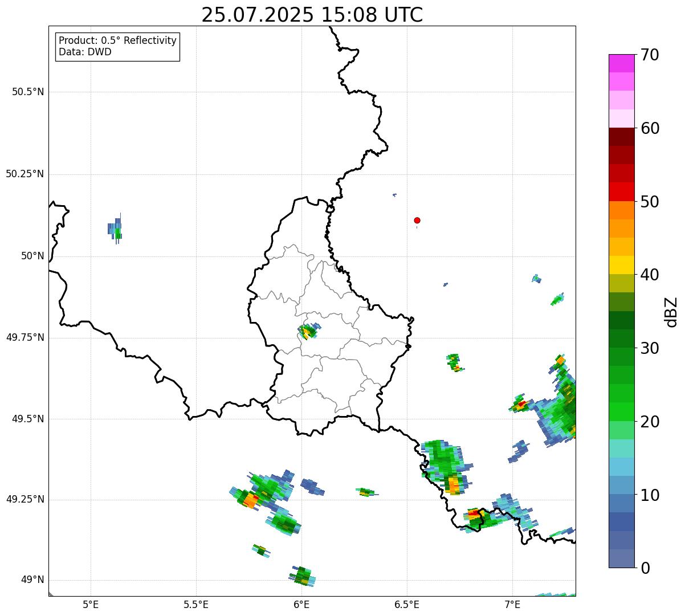Click the dark maroon colorbar segment below 60
The width and height of the screenshot is (685, 616).
(621, 137)
